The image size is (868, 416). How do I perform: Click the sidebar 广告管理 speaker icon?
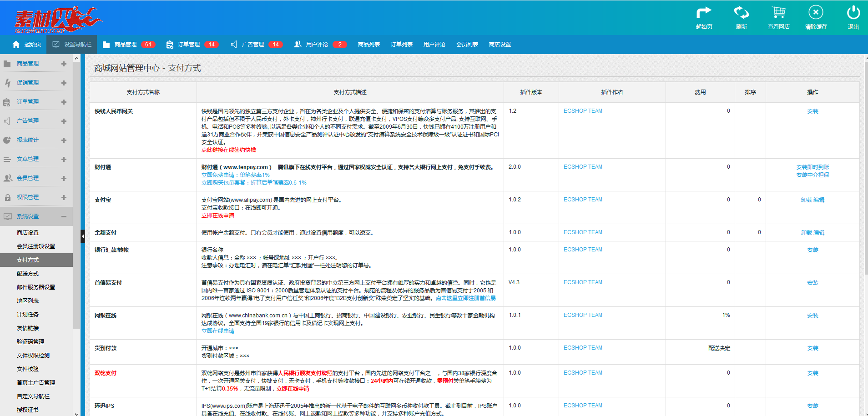point(7,121)
